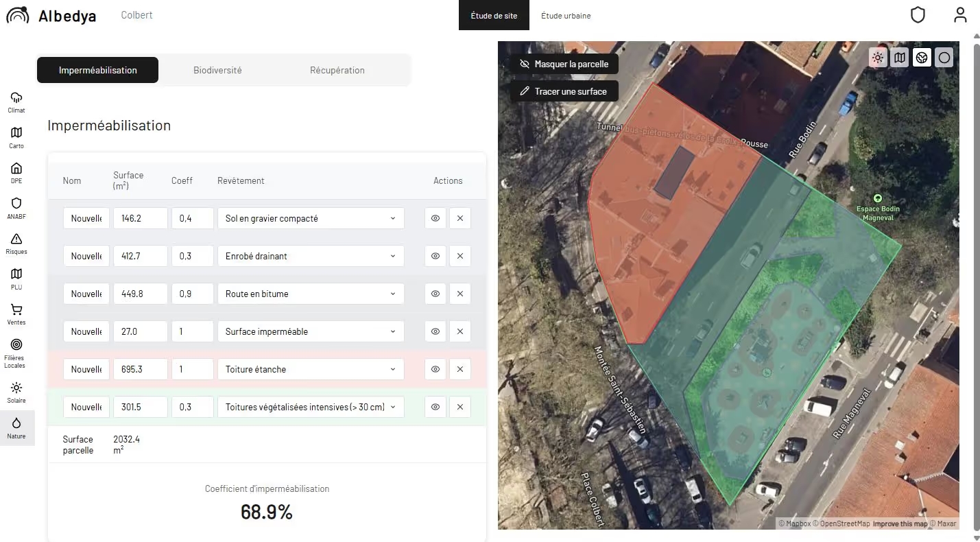This screenshot has height=542, width=980.
Task: Open the Climat sidebar section
Action: point(16,102)
